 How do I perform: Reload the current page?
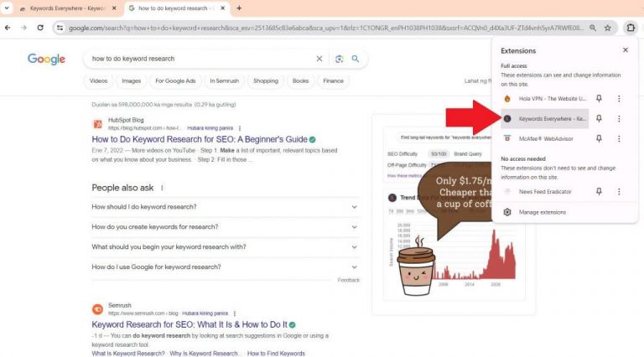pos(40,28)
